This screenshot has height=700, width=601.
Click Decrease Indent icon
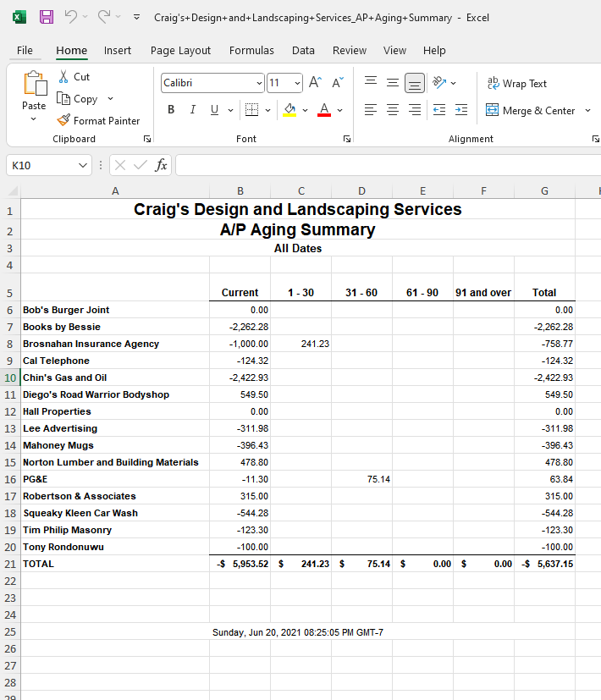point(439,110)
